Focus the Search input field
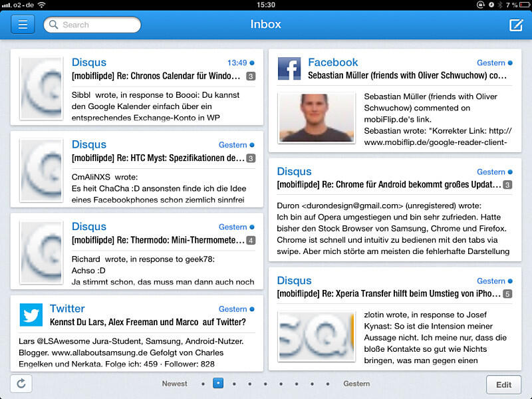Screen dimensions: 532x399 [x=92, y=25]
